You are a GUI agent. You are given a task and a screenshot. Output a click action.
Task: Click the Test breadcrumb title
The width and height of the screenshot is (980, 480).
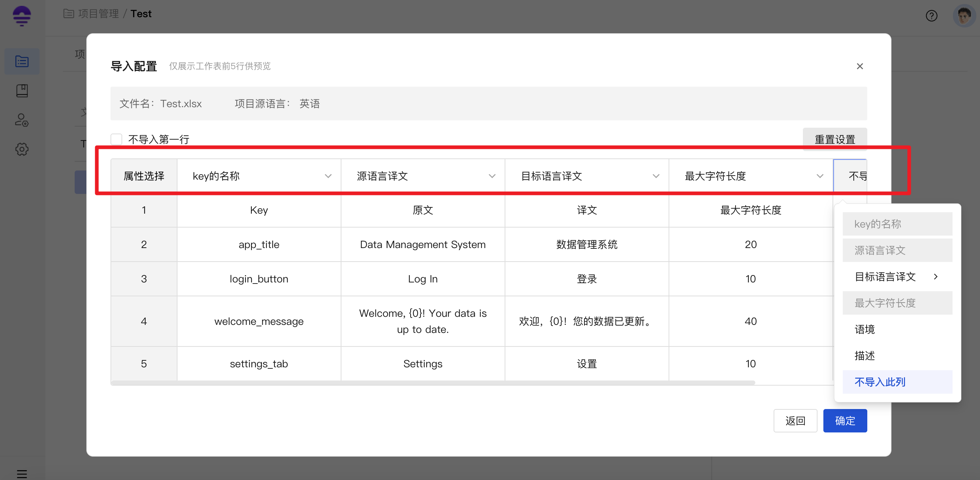141,14
